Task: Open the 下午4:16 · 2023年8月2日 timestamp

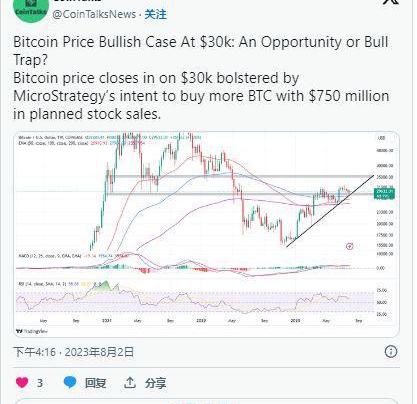Action: 74,352
